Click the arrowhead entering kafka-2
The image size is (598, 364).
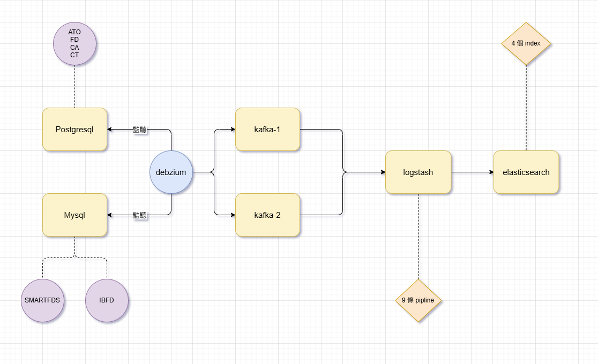coord(233,215)
